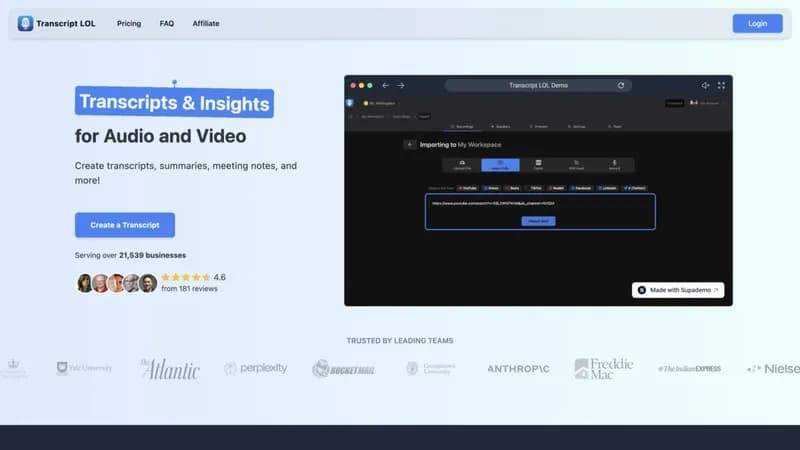Mute the demo using the speaker icon
The image size is (800, 450).
tap(705, 85)
